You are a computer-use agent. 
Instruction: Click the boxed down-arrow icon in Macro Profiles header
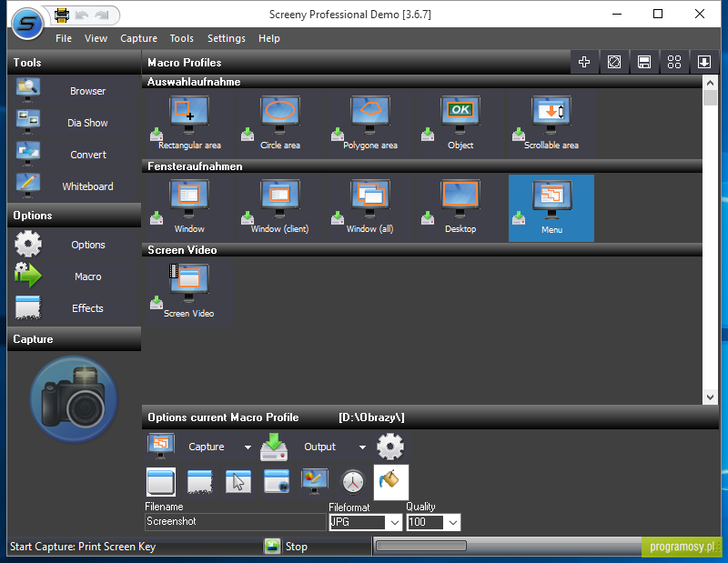703,62
